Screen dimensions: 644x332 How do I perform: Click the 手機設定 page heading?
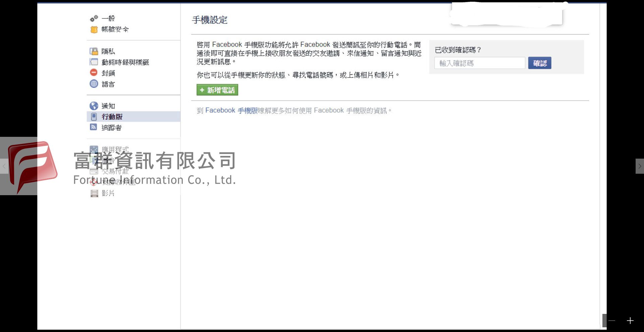pyautogui.click(x=210, y=20)
